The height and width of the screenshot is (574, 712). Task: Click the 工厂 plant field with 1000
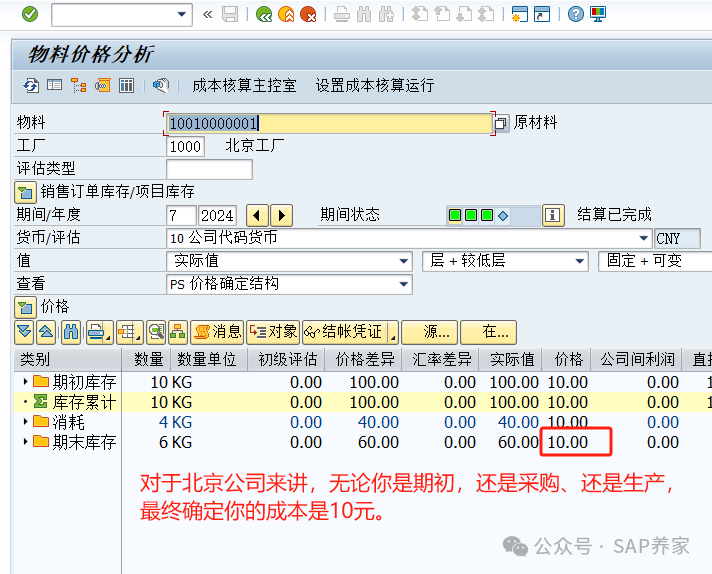(x=185, y=147)
